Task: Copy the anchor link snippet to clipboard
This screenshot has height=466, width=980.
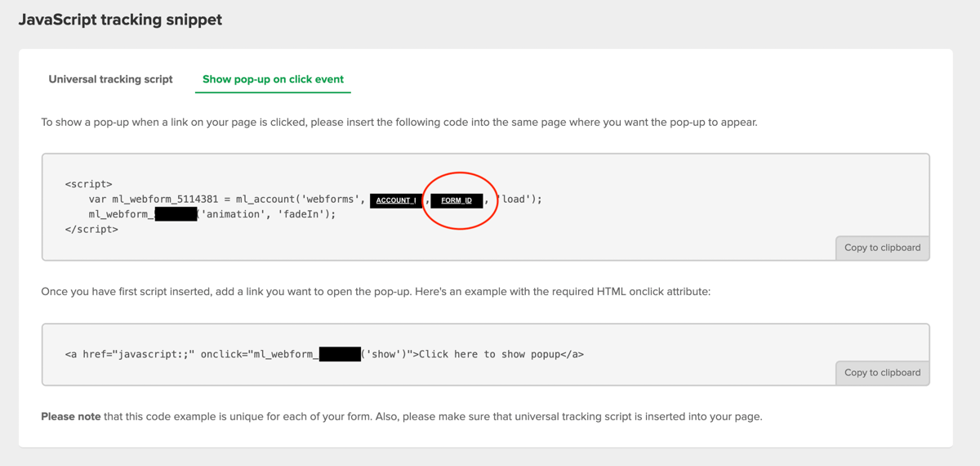Action: coord(882,373)
